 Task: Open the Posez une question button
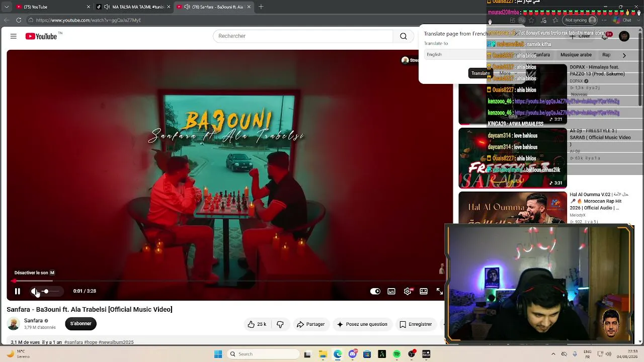(x=362, y=324)
